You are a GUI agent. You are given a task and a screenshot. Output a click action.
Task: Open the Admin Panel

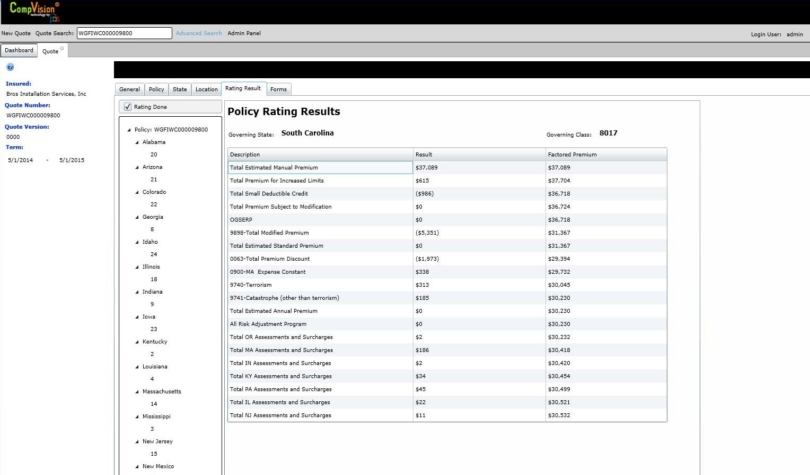pos(244,33)
